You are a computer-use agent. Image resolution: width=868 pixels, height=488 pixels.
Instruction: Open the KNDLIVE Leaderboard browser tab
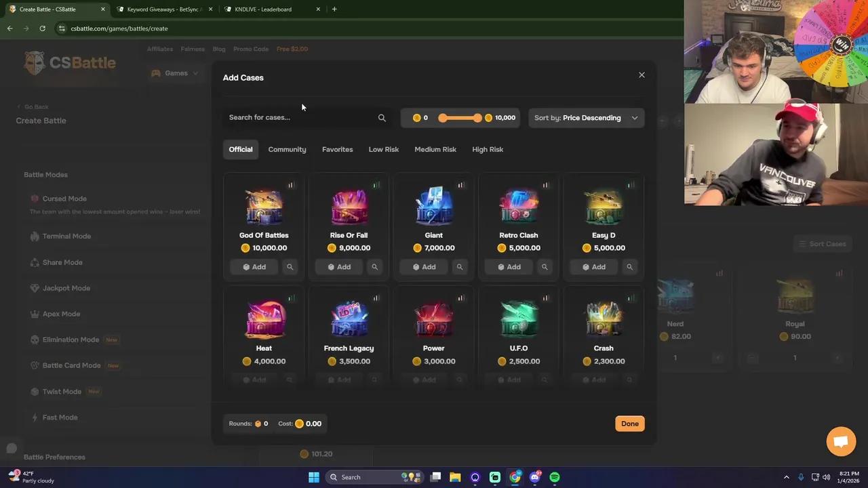click(263, 9)
